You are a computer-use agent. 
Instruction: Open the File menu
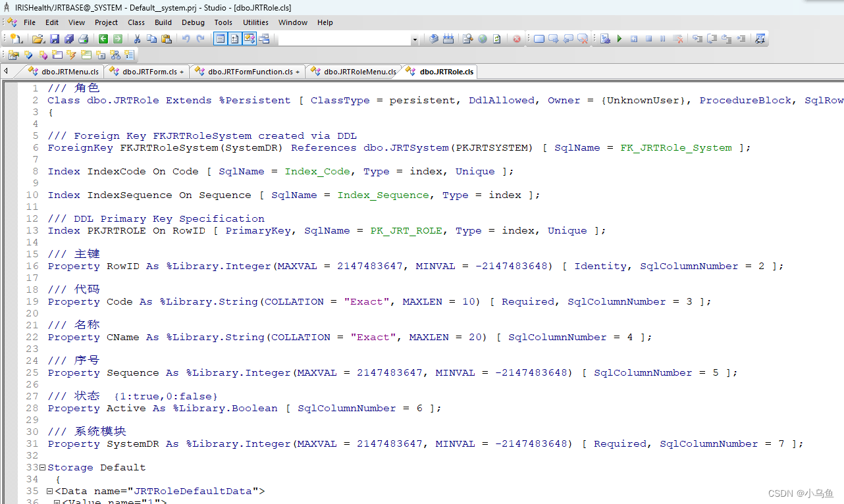pyautogui.click(x=30, y=22)
